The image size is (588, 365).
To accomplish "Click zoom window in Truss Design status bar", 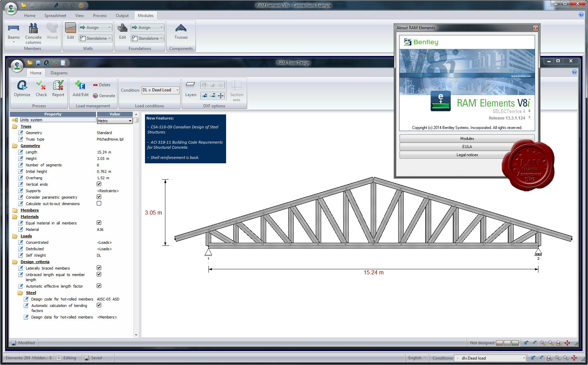I will point(559,343).
